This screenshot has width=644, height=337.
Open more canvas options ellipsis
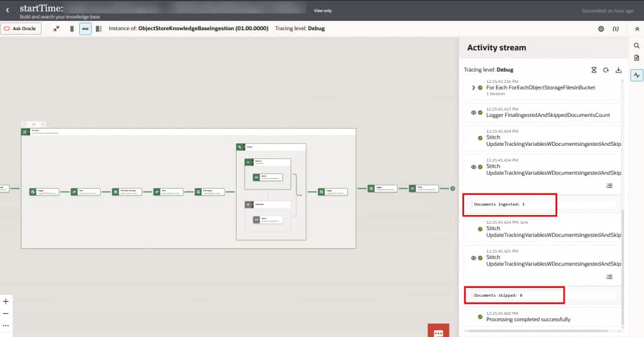click(x=6, y=326)
